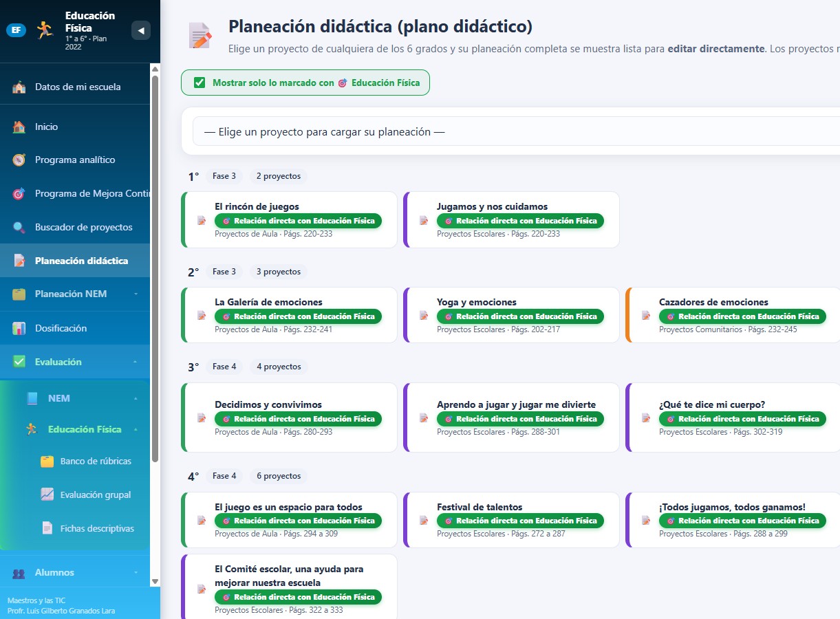Open Dosificación via its bar chart icon
840x619 pixels.
pos(19,329)
